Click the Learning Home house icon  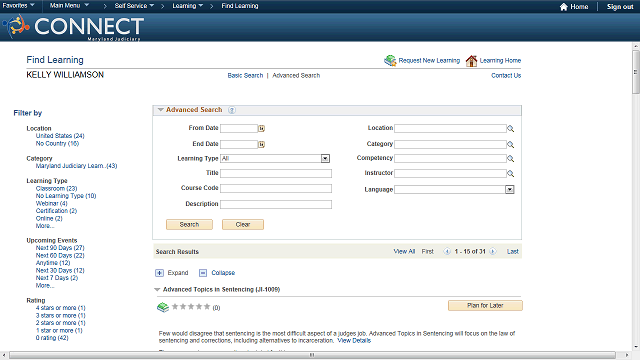click(x=471, y=61)
